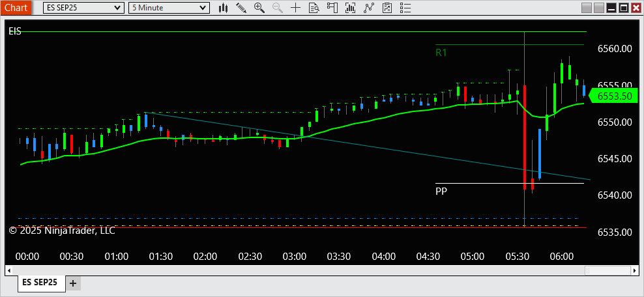Toggle the Chart Trader panel icon
644x297 pixels.
pos(332,7)
